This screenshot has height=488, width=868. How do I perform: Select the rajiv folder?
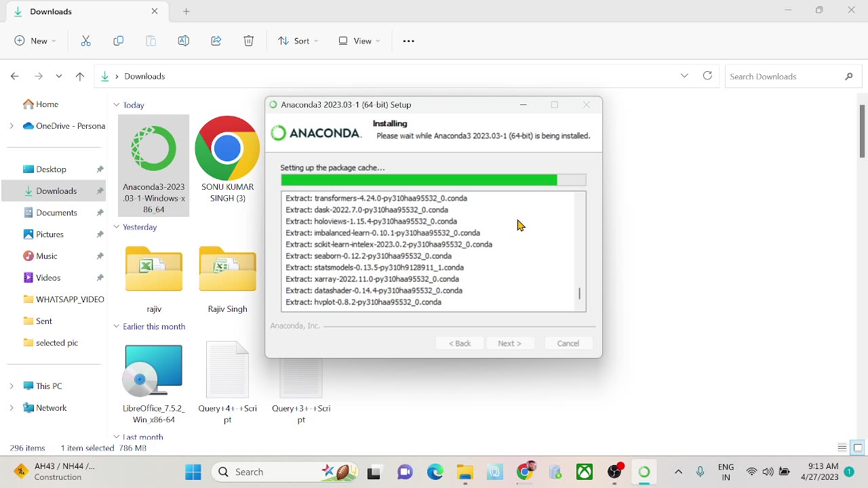click(x=154, y=279)
